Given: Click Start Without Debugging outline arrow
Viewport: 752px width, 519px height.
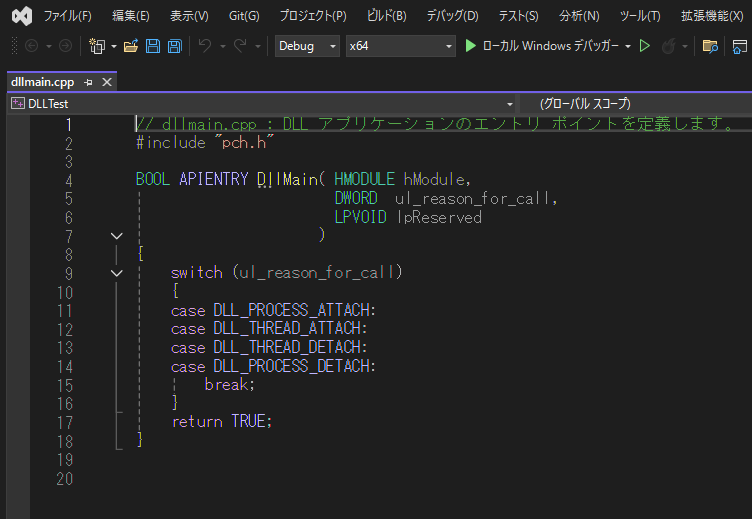Looking at the screenshot, I should 645,46.
